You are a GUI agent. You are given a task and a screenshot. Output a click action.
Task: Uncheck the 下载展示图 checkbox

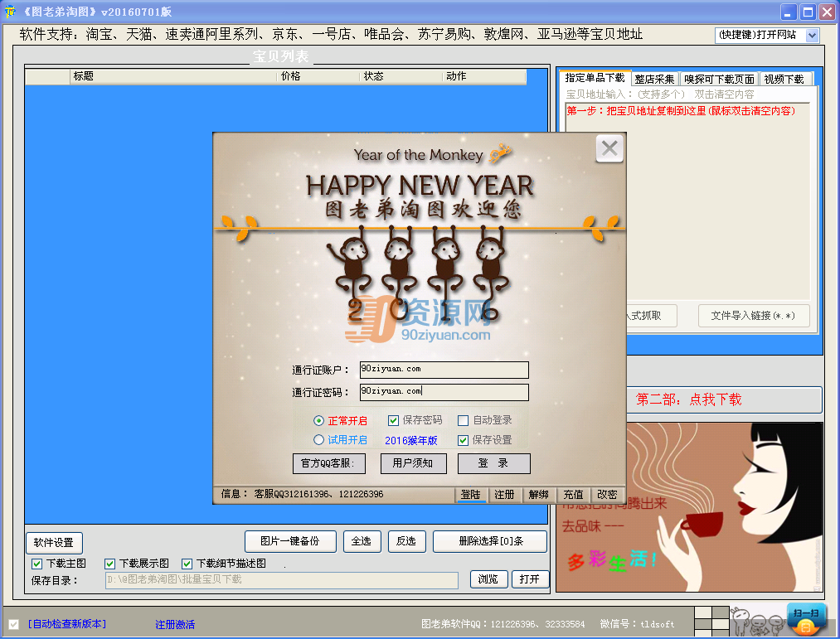(109, 564)
